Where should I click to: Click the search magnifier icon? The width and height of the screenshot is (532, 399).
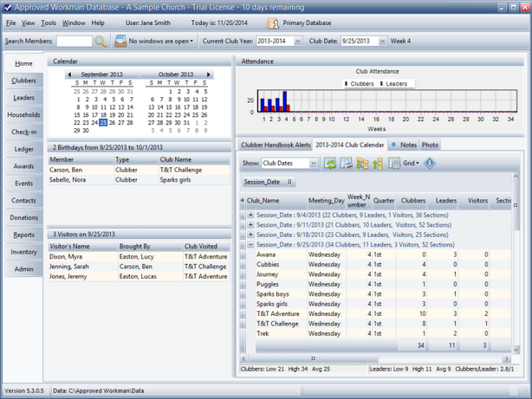click(101, 41)
